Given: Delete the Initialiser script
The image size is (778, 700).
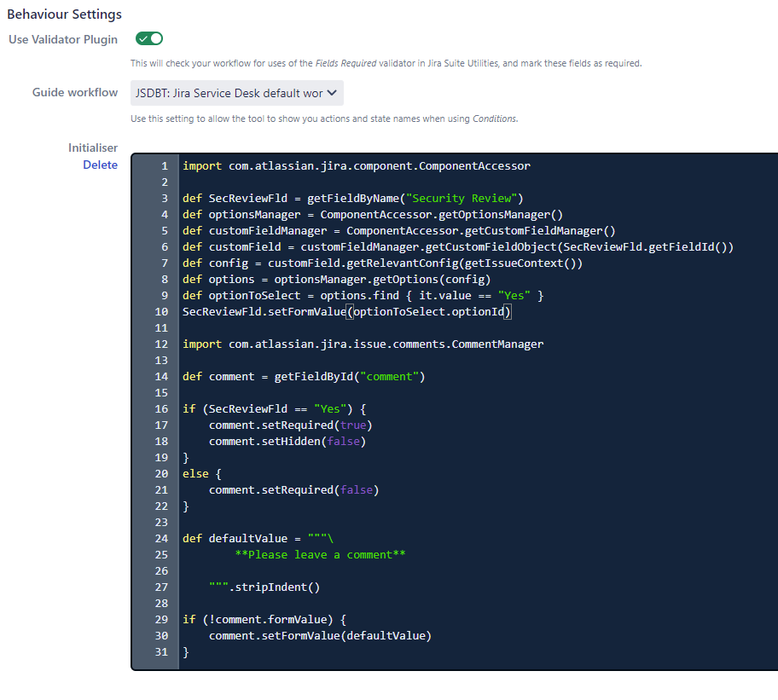Looking at the screenshot, I should click(x=101, y=165).
